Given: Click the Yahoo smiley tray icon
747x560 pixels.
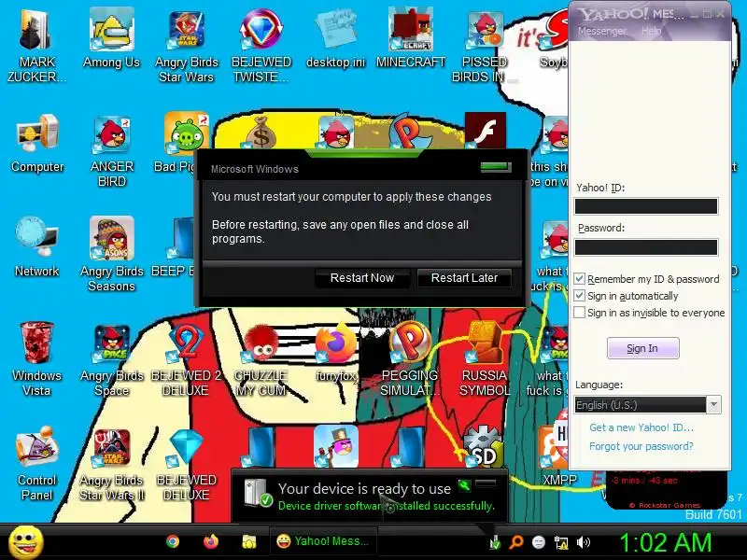Looking at the screenshot, I should tap(539, 542).
